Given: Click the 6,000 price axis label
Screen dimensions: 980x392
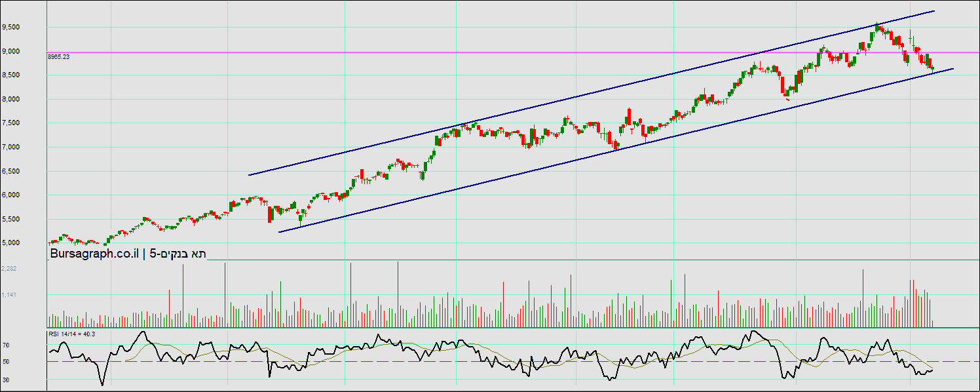Looking at the screenshot, I should [x=10, y=195].
